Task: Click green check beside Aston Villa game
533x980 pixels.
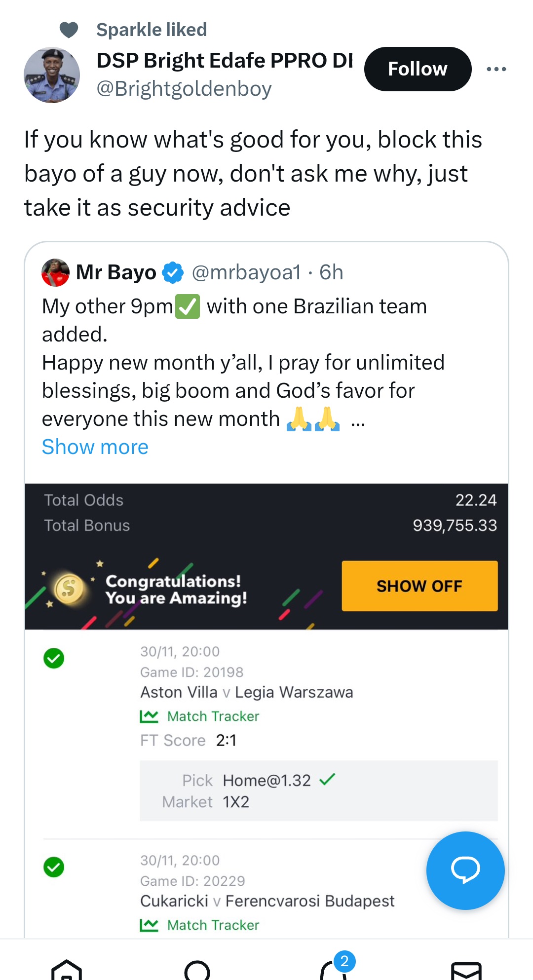Action: click(x=54, y=658)
